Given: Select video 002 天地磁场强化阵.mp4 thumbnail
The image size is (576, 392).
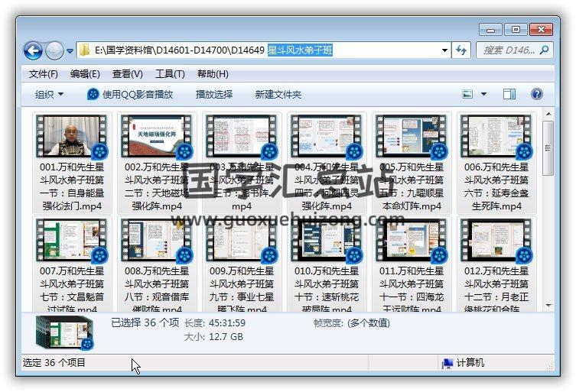Looking at the screenshot, I should tap(157, 136).
